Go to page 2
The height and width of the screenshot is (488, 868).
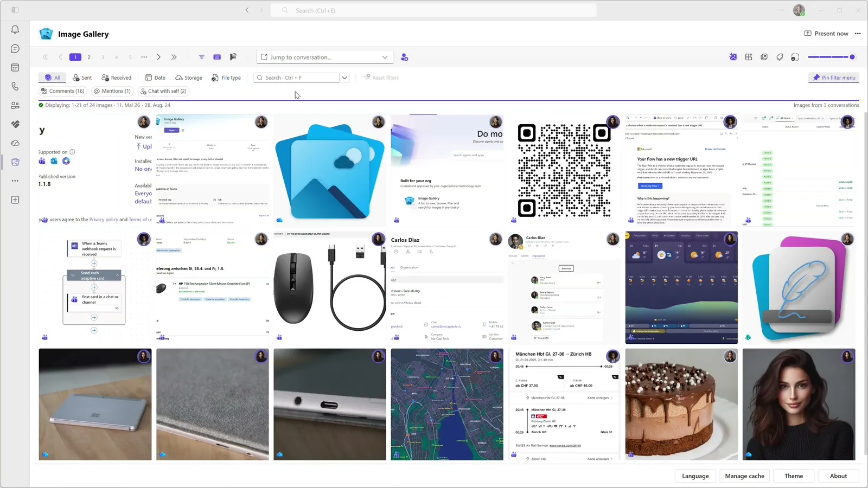[x=89, y=57]
